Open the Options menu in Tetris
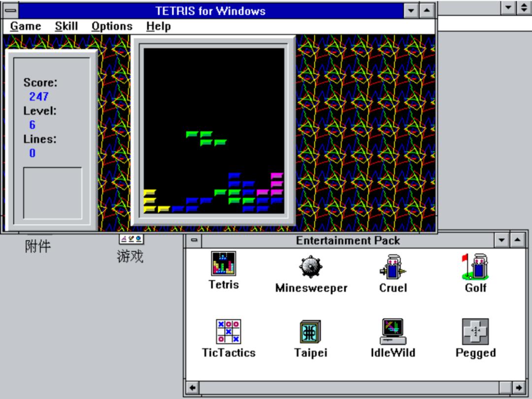The width and height of the screenshot is (532, 399). tap(112, 27)
